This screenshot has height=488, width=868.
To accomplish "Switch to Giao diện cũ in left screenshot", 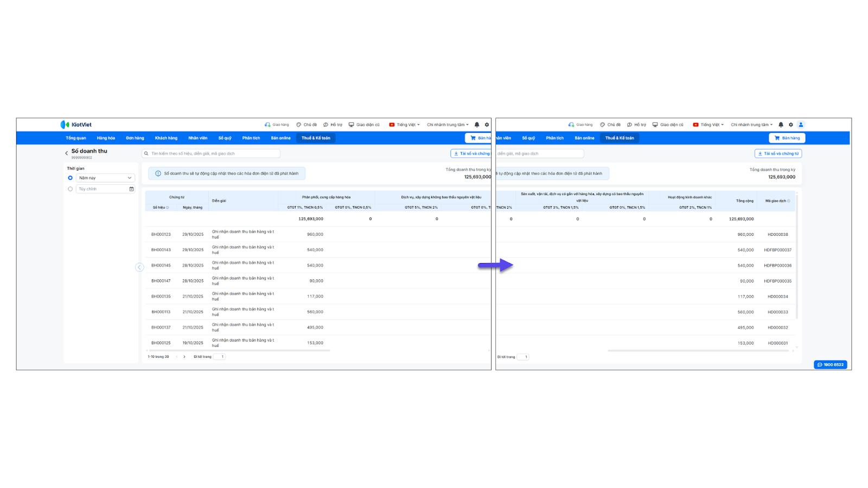I will pyautogui.click(x=364, y=125).
